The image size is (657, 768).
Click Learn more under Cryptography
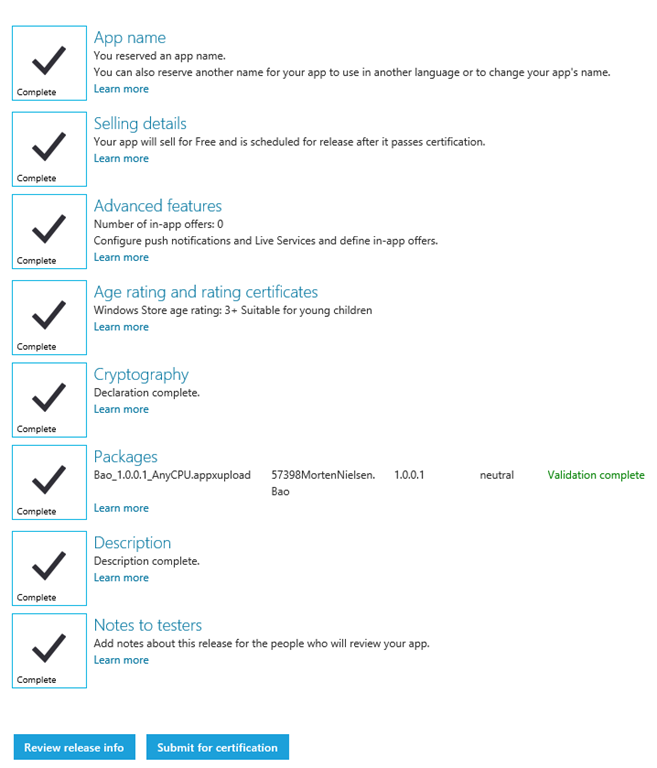point(121,409)
